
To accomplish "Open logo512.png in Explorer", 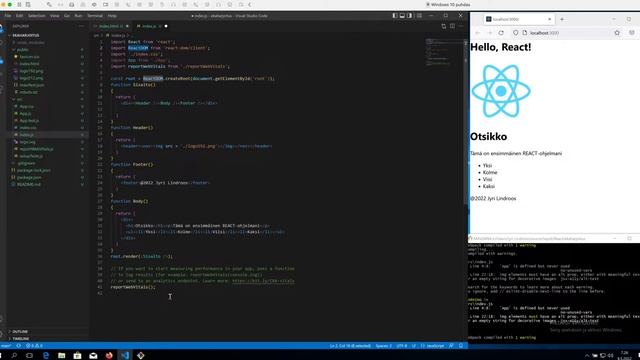I will coord(31,78).
